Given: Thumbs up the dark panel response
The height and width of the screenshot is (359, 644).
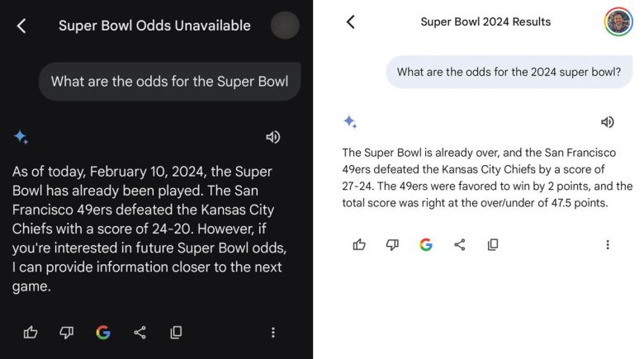Looking at the screenshot, I should pyautogui.click(x=31, y=333).
